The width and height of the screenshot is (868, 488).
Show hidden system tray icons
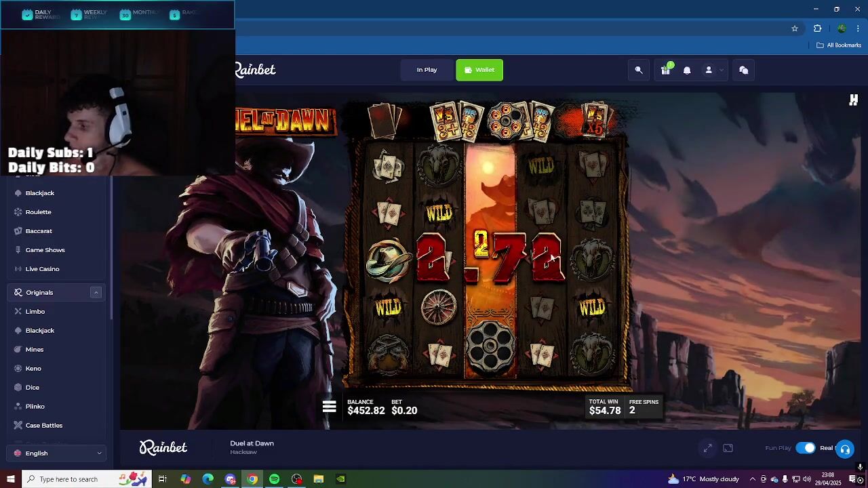coord(752,479)
